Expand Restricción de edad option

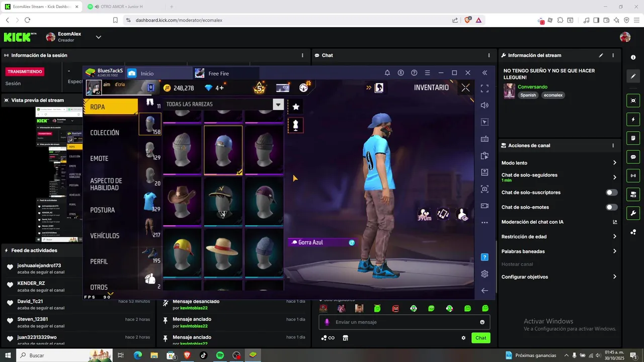558,237
